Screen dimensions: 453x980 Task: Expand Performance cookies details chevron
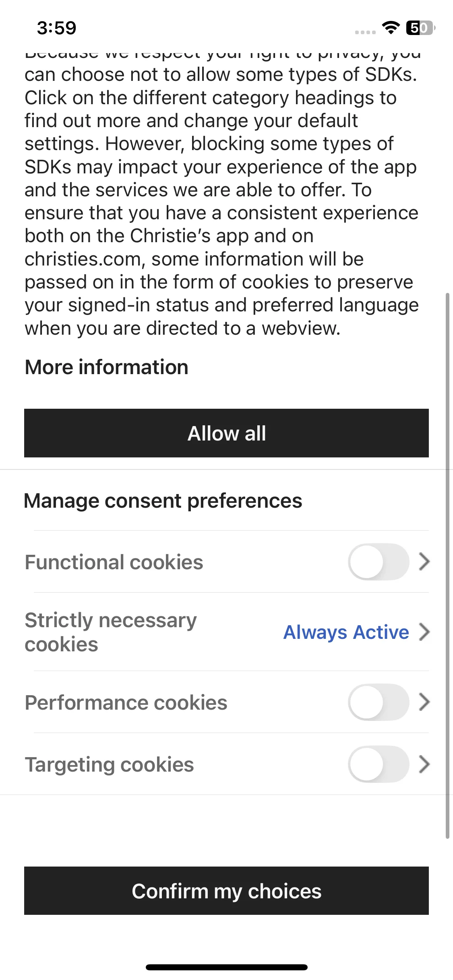pos(424,702)
